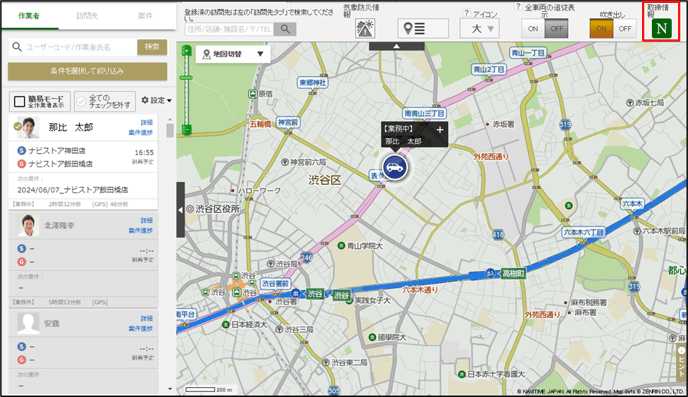This screenshot has width=688, height=397.
Task: Open the weather disaster info icon
Action: [365, 29]
